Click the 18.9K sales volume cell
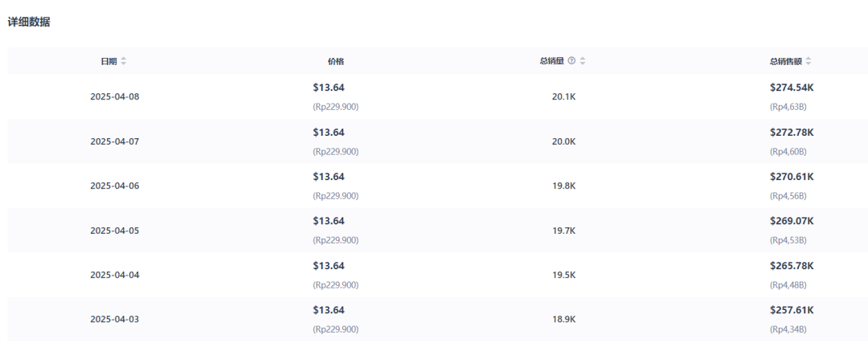 563,319
